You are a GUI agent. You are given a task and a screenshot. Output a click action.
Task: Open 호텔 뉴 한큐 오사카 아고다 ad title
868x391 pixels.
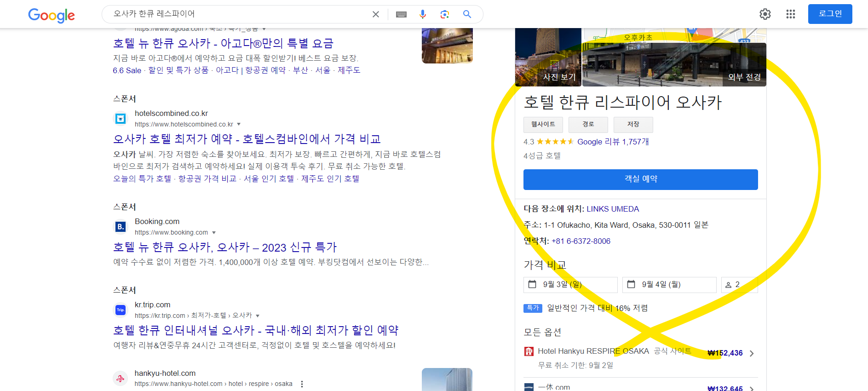tap(223, 43)
